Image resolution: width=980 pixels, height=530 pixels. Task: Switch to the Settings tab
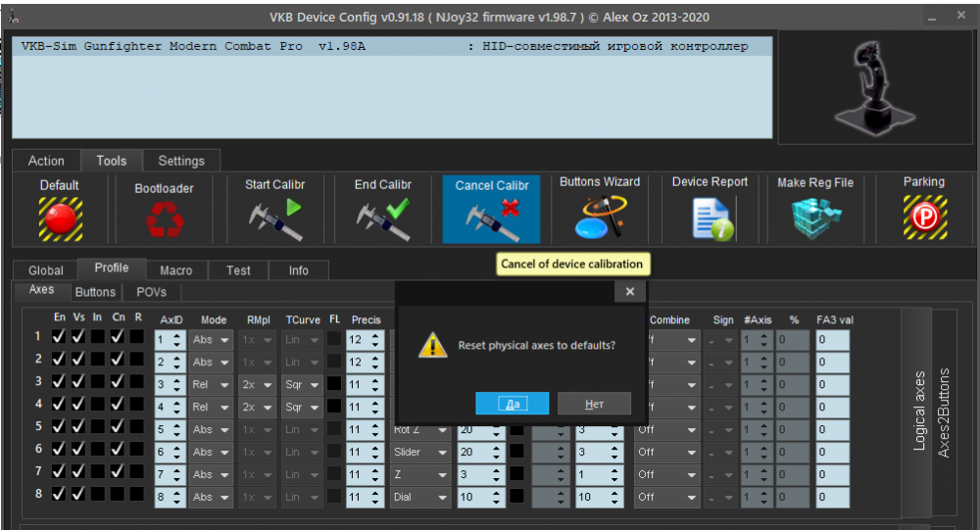coord(181,161)
